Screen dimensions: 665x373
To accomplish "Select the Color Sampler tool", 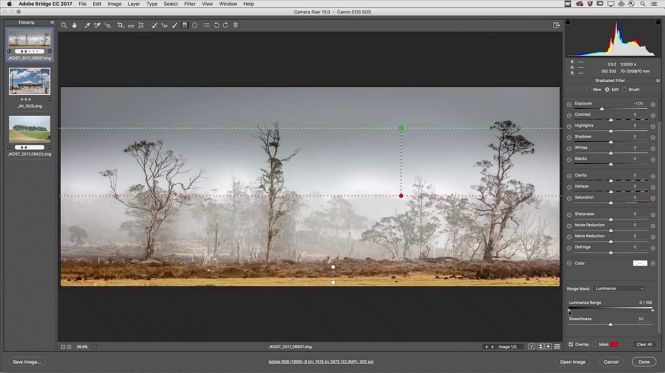I will [x=97, y=25].
